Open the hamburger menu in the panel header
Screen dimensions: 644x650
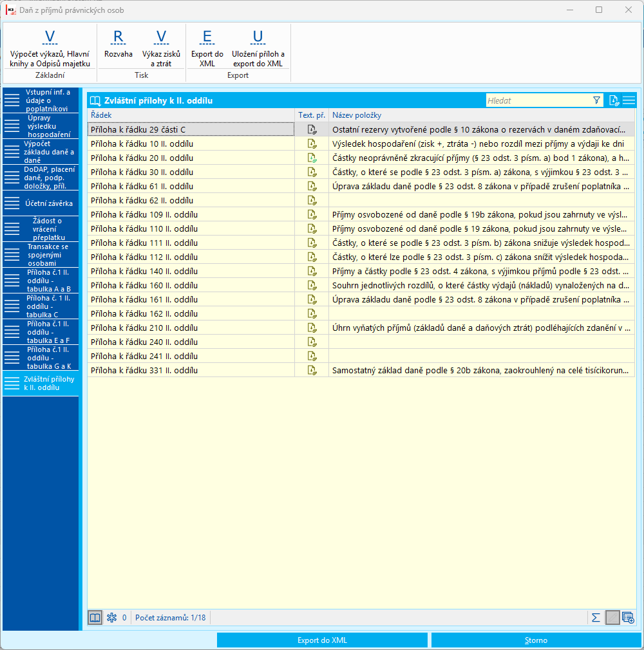(629, 100)
